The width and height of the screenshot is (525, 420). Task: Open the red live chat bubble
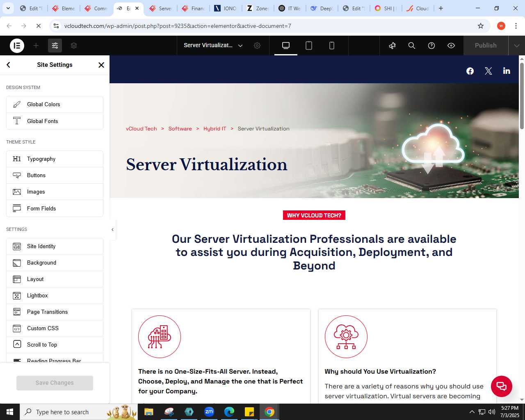tap(501, 386)
